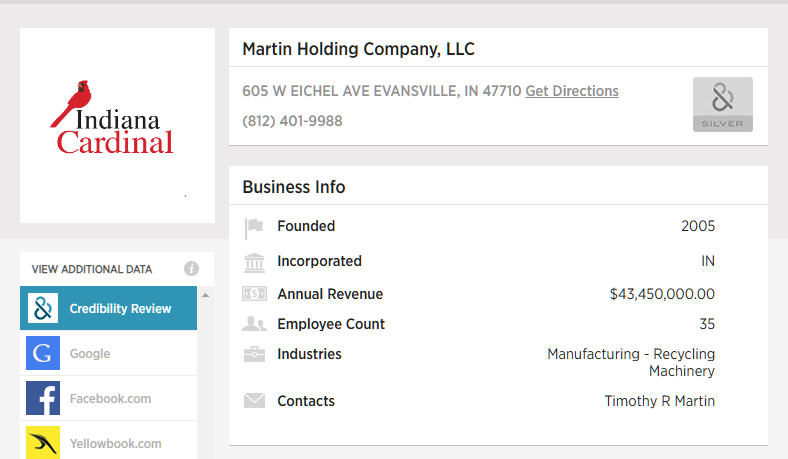
Task: Click the Contacts envelope icon
Action: (254, 401)
